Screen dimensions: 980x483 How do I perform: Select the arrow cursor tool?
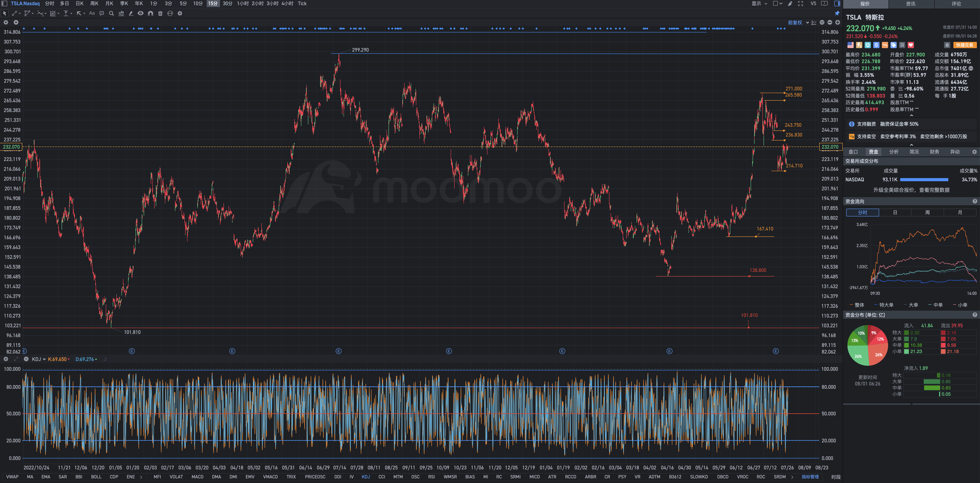tap(4, 13)
